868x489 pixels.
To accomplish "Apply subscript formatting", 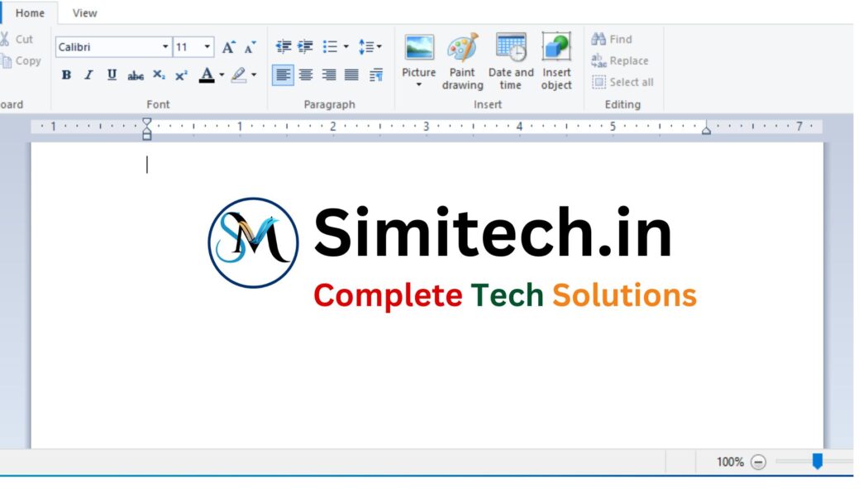I will [x=157, y=74].
